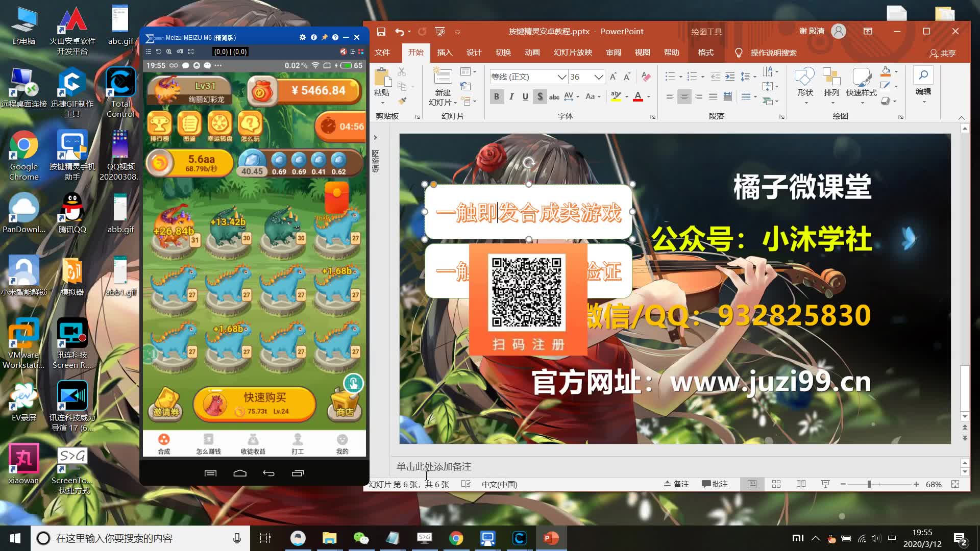Open the File tab
The image size is (980, 551).
(382, 53)
